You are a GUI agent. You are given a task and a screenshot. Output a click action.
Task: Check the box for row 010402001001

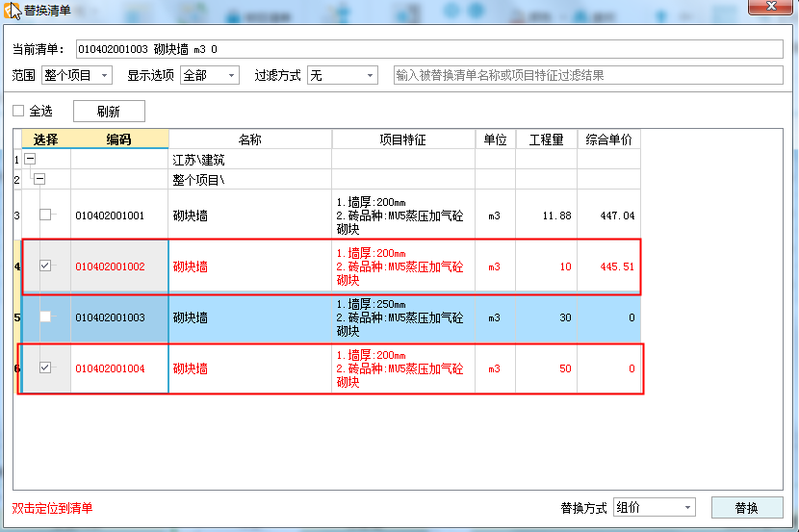click(x=45, y=215)
